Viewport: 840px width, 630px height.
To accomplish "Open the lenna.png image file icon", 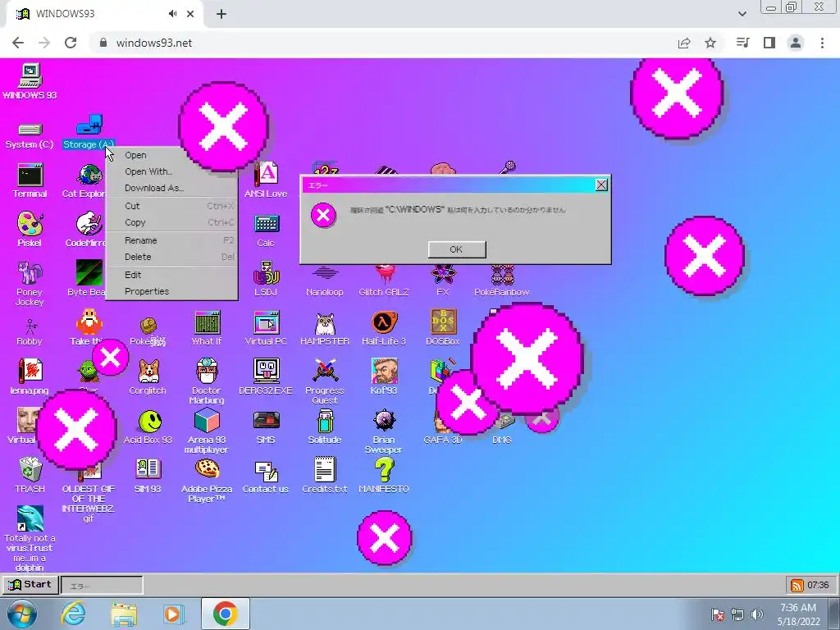I will (x=30, y=371).
